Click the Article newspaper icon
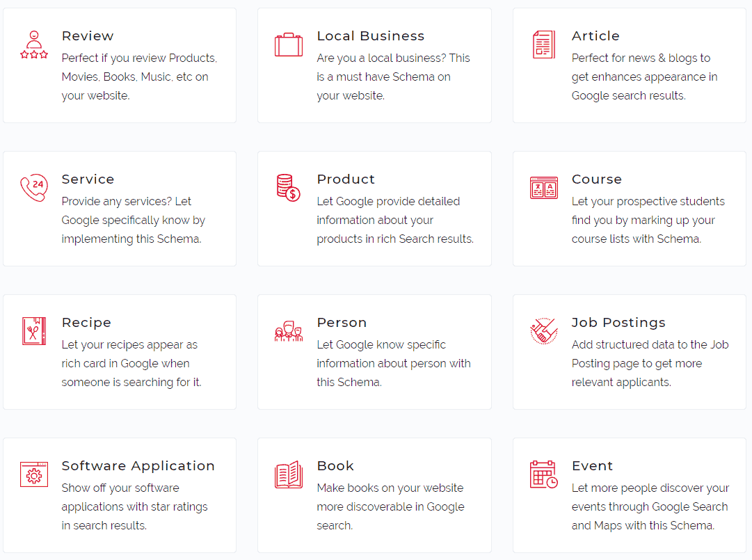 [543, 45]
